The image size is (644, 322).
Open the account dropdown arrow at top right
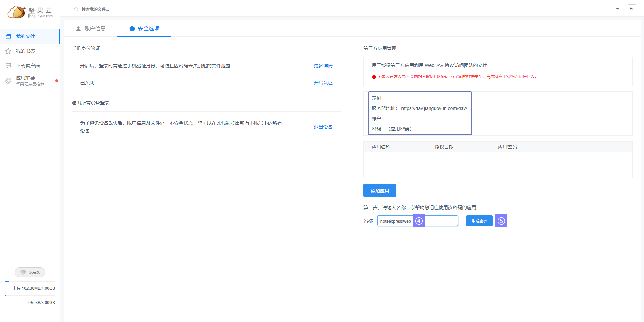coord(617,9)
